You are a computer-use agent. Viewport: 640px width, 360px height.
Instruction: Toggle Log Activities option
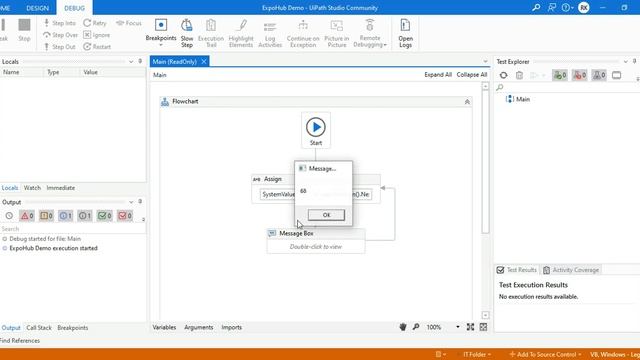tap(270, 33)
